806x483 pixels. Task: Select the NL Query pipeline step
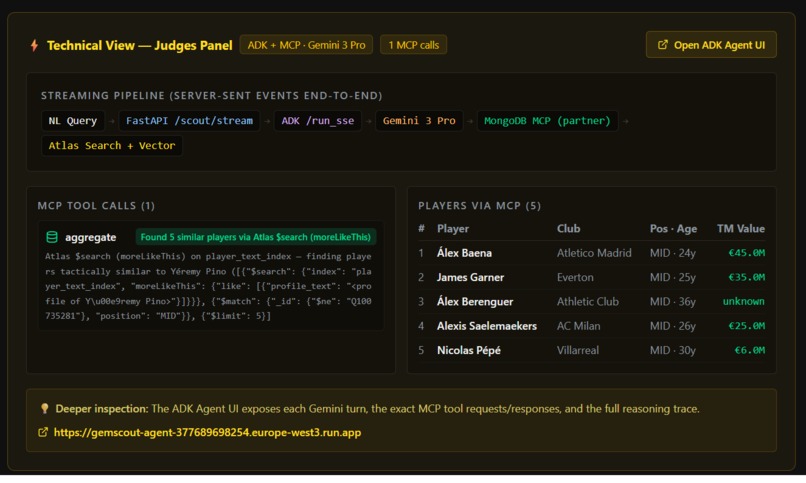click(x=72, y=121)
